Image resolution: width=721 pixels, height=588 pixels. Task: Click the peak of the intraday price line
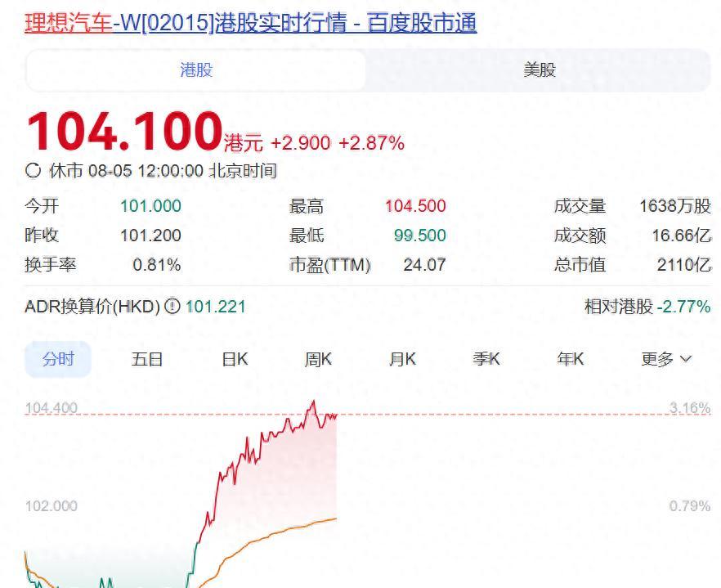coord(314,402)
